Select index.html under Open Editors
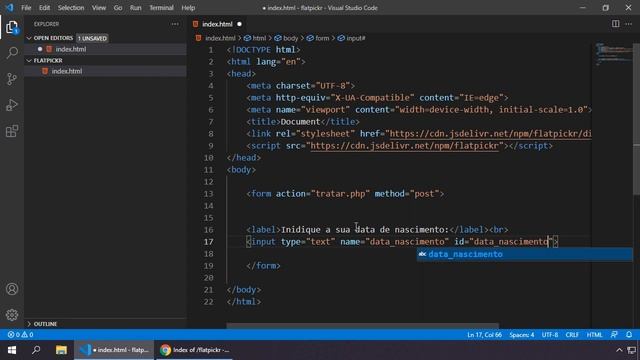Viewport: 640px width, 360px height. [105, 49]
